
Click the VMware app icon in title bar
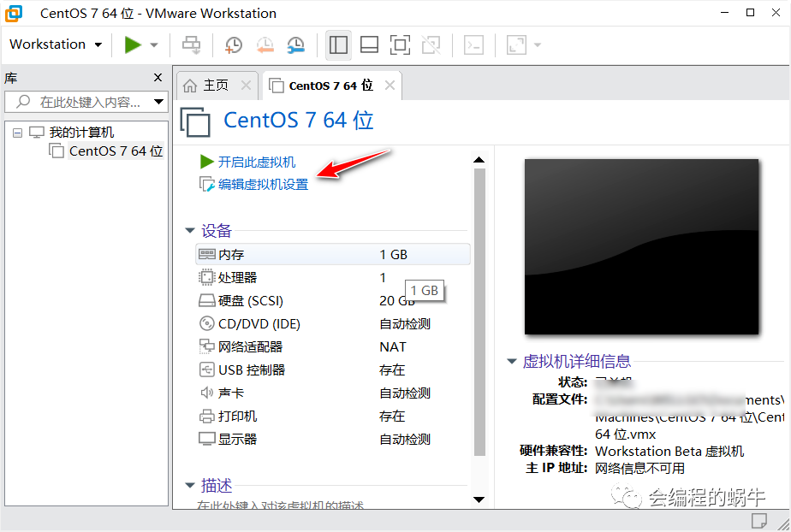(x=14, y=13)
